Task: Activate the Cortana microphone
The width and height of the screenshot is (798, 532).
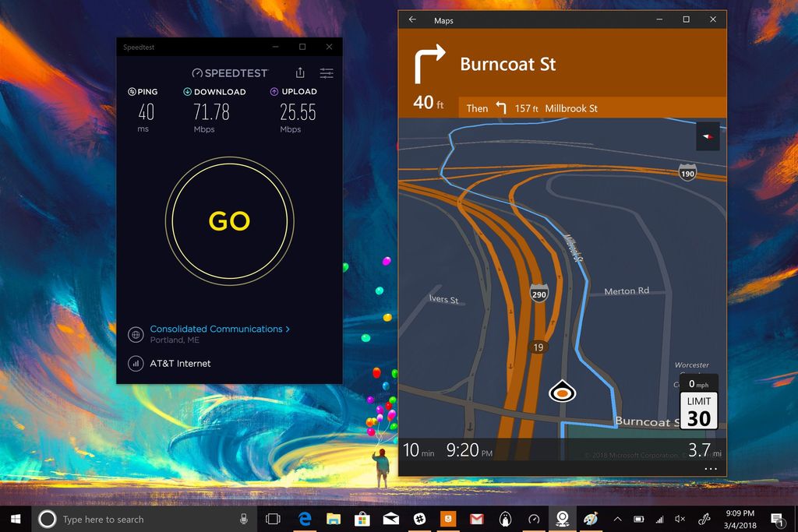Action: [x=245, y=519]
